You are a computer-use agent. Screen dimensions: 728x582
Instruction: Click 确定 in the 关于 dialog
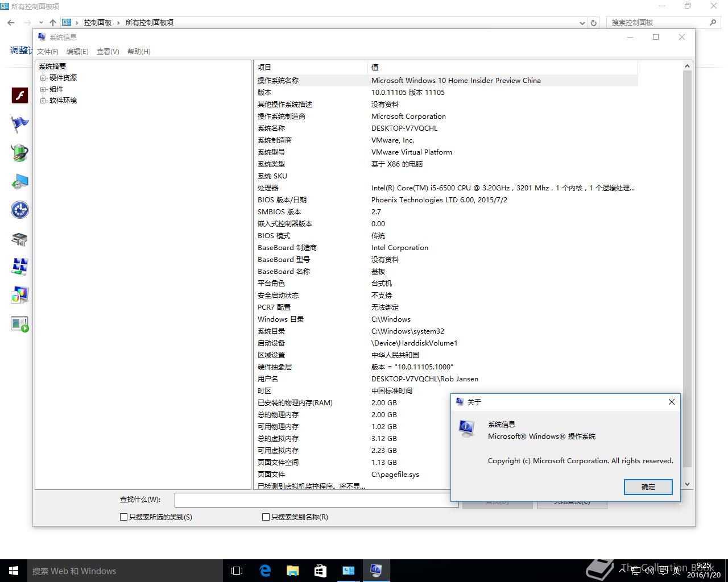pyautogui.click(x=648, y=487)
